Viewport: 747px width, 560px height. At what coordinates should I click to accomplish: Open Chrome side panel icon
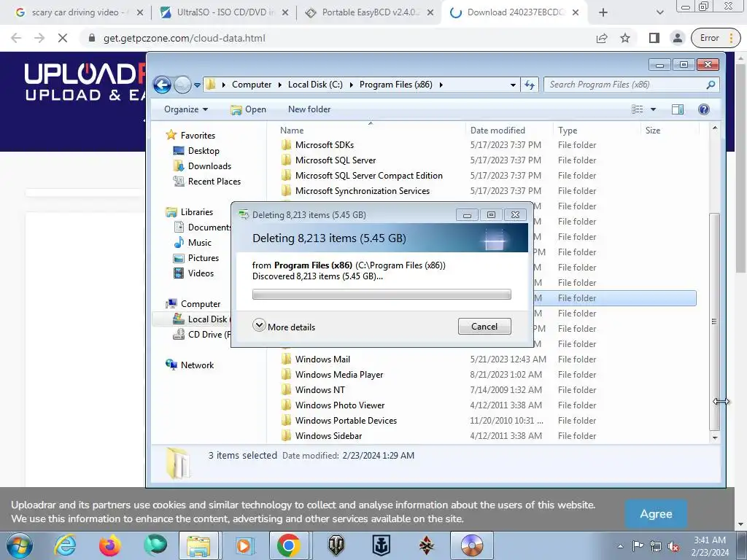tap(654, 38)
